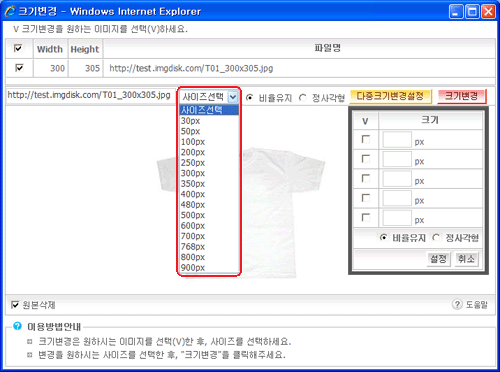Collapse the 사이즈선택 dropdown arrow
This screenshot has height=372, width=500.
(233, 97)
